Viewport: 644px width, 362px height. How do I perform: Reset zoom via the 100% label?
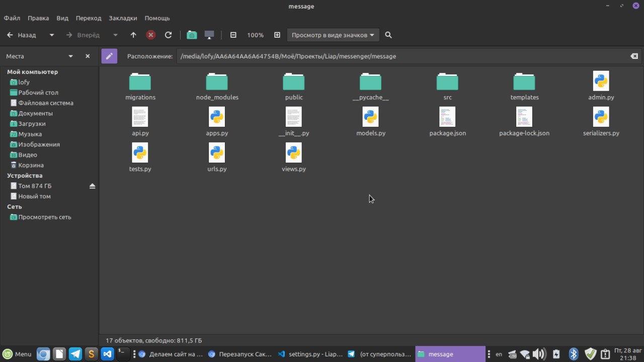point(255,35)
